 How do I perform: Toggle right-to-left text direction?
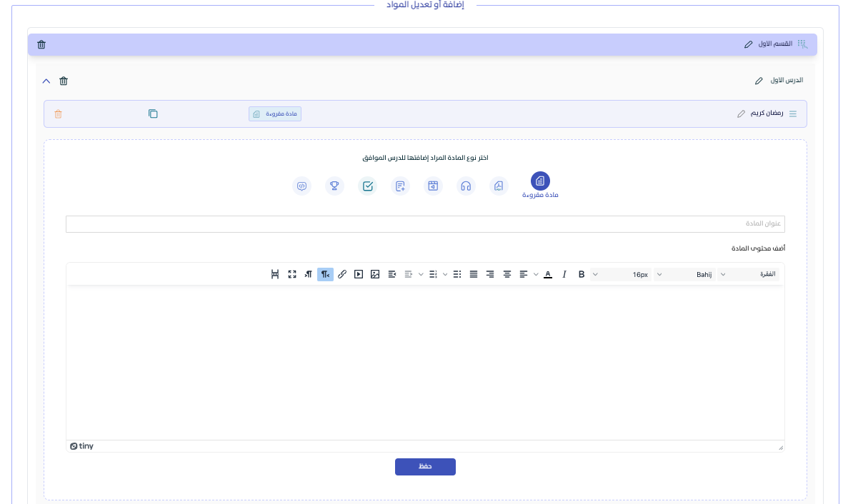(x=325, y=274)
